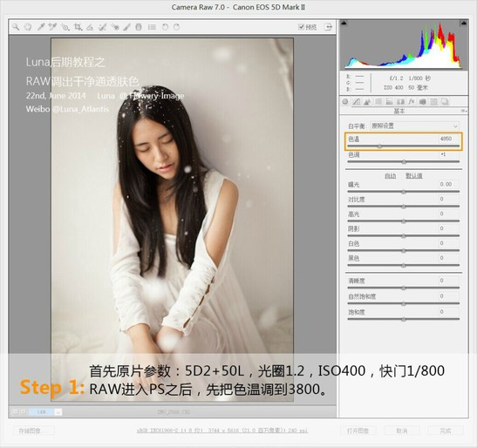Rotate image clockwise
This screenshot has height=448, width=477.
[176, 27]
